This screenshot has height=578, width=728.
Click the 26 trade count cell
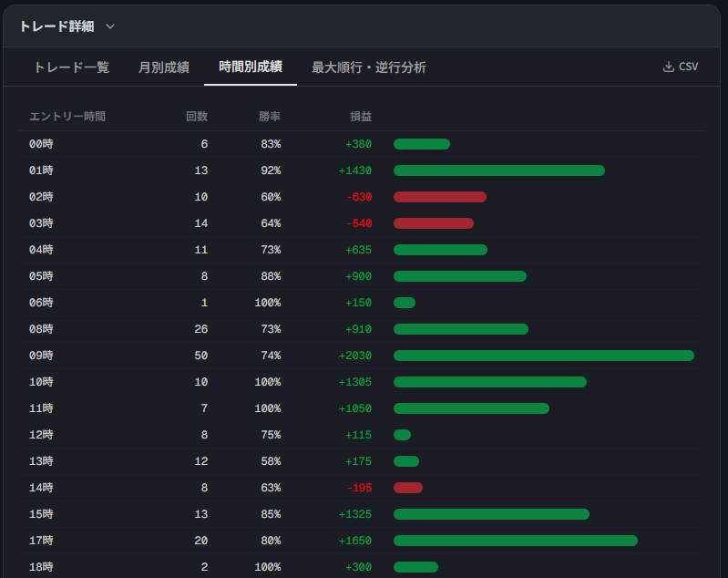coord(201,329)
